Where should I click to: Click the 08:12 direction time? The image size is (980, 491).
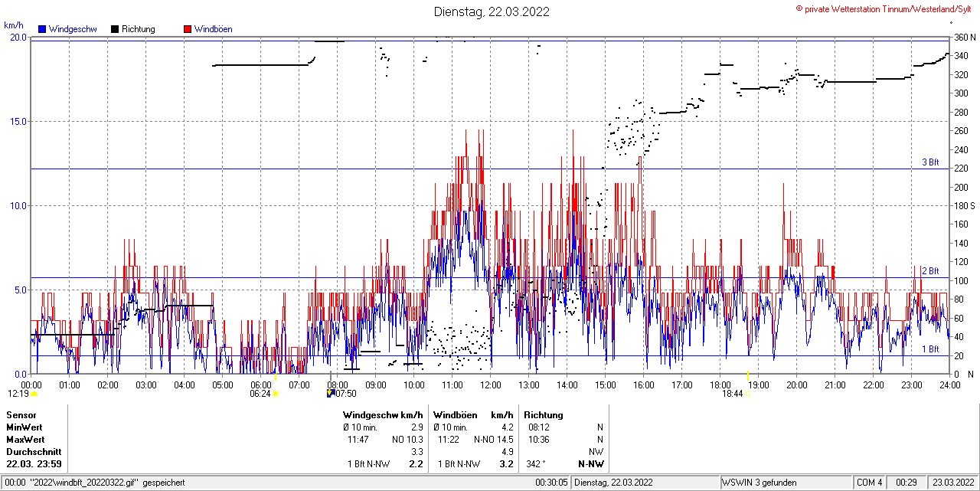coord(539,427)
